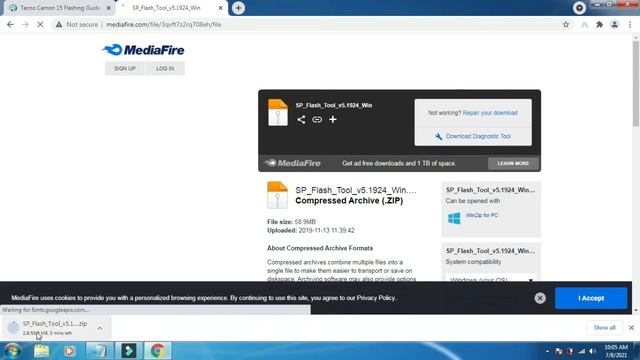Click the LOG IN button
This screenshot has height=360, width=640.
point(165,68)
